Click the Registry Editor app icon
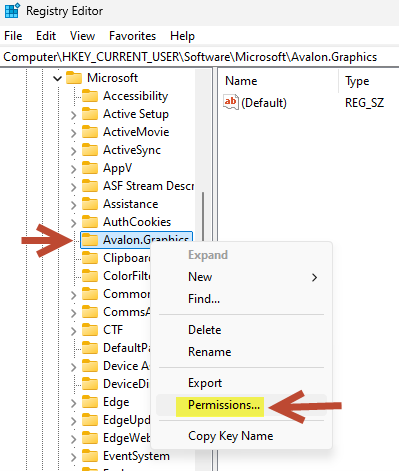Viewport: 399px width, 471px height. point(12,11)
